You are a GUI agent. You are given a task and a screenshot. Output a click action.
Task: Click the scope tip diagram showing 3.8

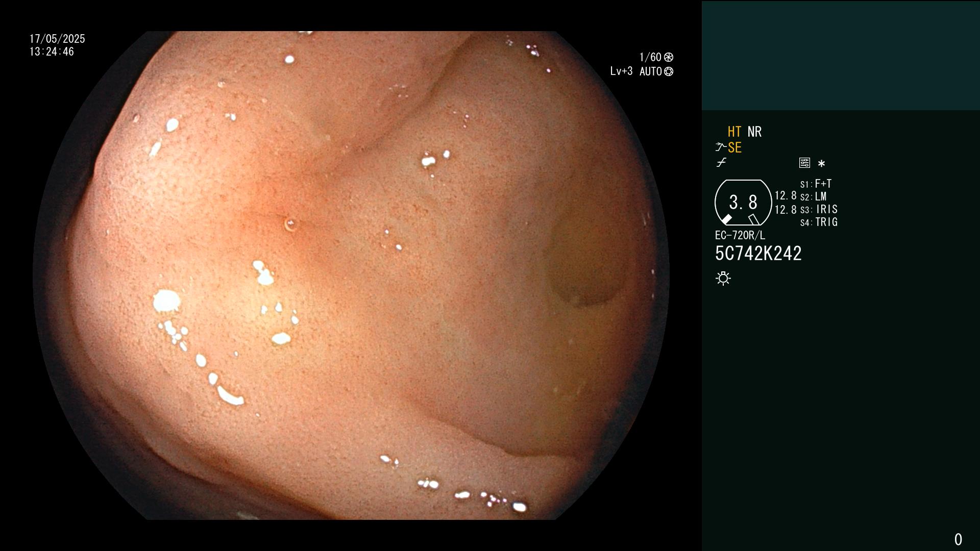click(743, 203)
